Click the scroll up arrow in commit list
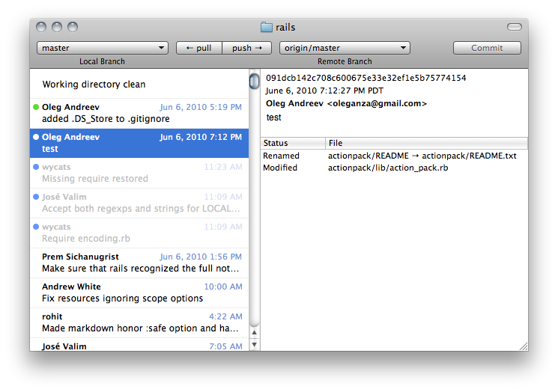 [x=254, y=333]
